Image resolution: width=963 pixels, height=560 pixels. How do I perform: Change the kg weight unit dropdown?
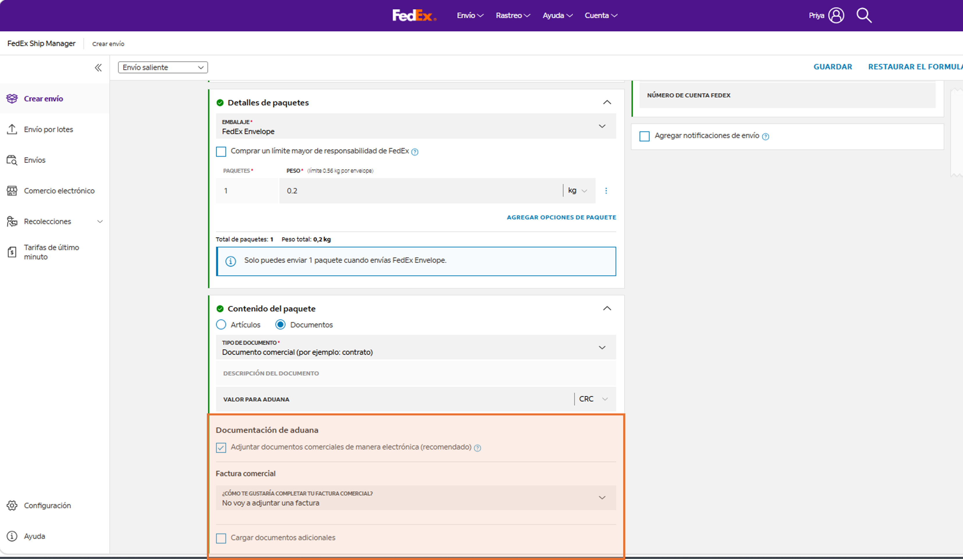point(578,191)
